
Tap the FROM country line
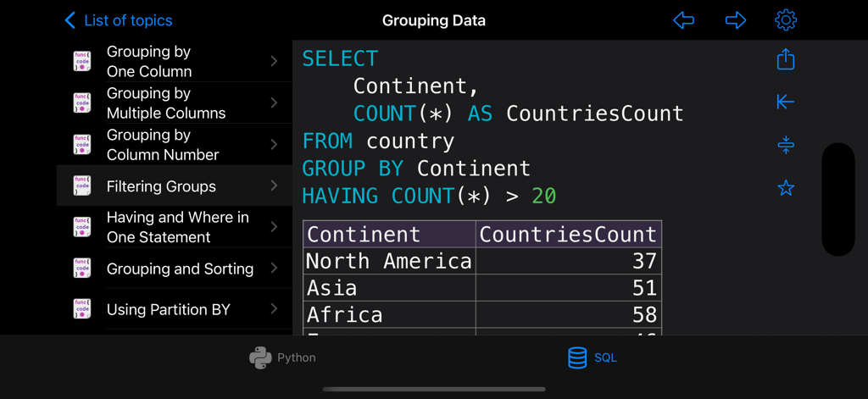pyautogui.click(x=378, y=141)
